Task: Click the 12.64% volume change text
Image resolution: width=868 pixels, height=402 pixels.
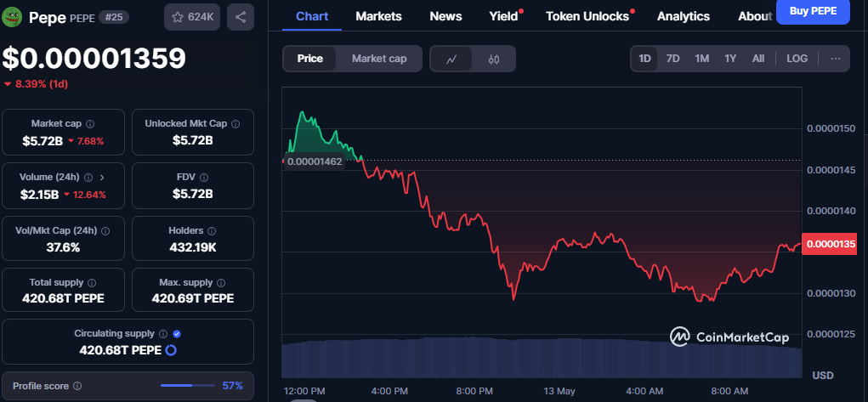Action: [88, 195]
